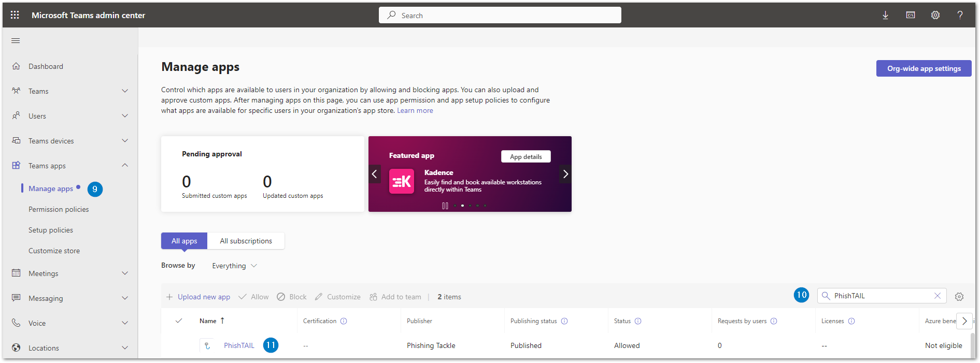Viewport: 980px width, 363px height.
Task: Click the PhishTAIL app icon in the table
Action: click(207, 345)
